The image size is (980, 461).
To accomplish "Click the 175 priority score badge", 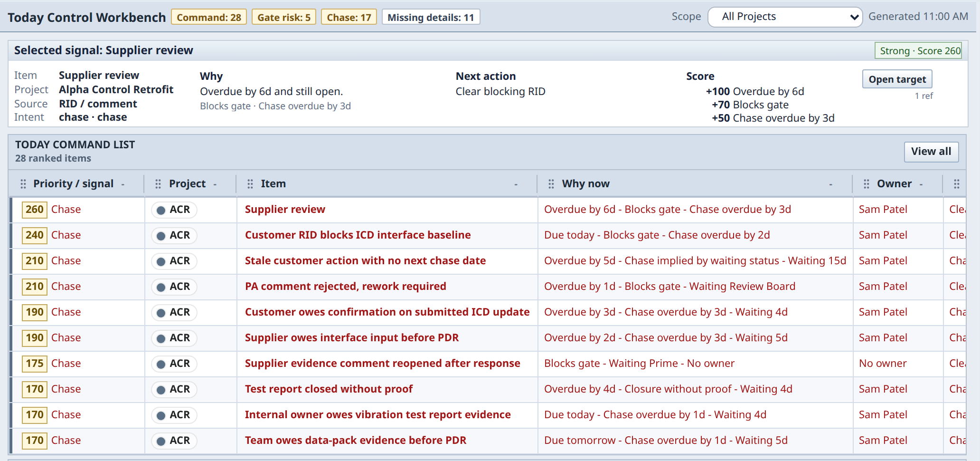I will point(35,364).
